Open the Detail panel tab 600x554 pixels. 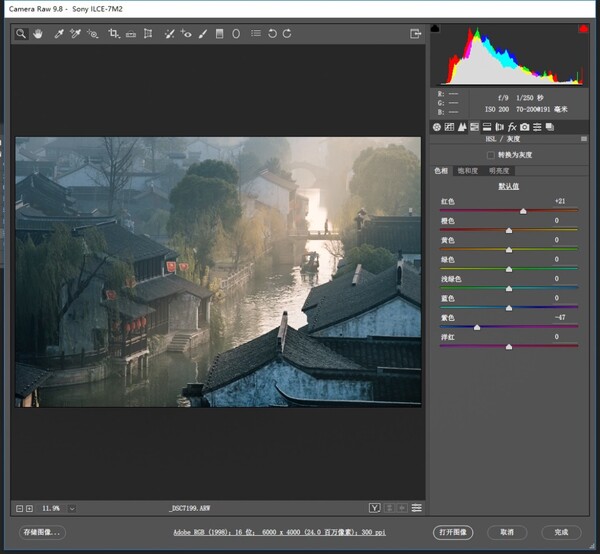(462, 127)
